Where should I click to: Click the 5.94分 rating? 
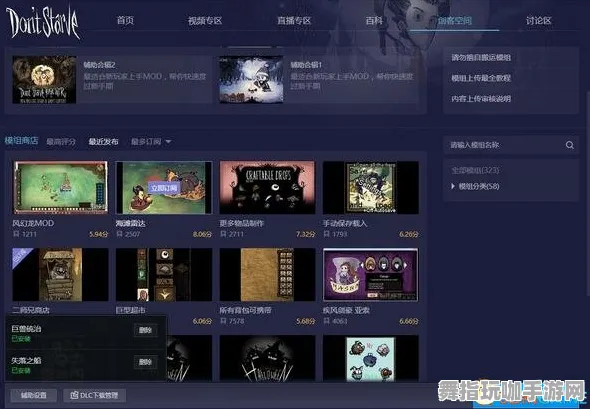(99, 234)
